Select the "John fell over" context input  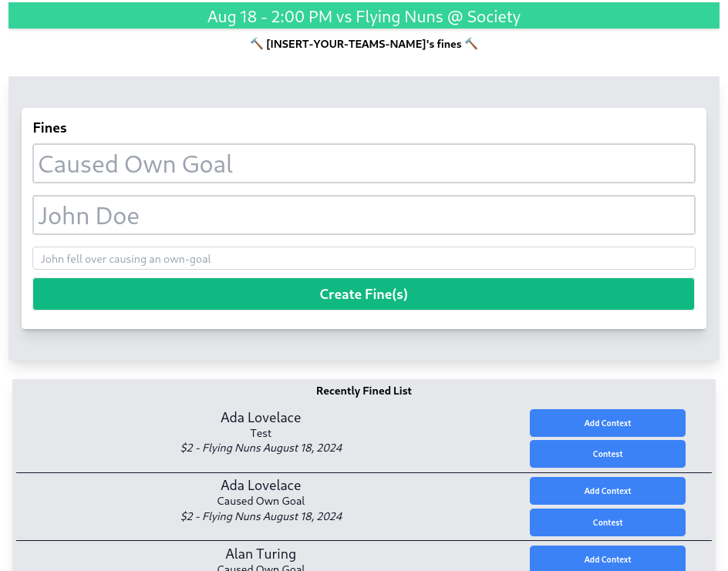pos(363,259)
